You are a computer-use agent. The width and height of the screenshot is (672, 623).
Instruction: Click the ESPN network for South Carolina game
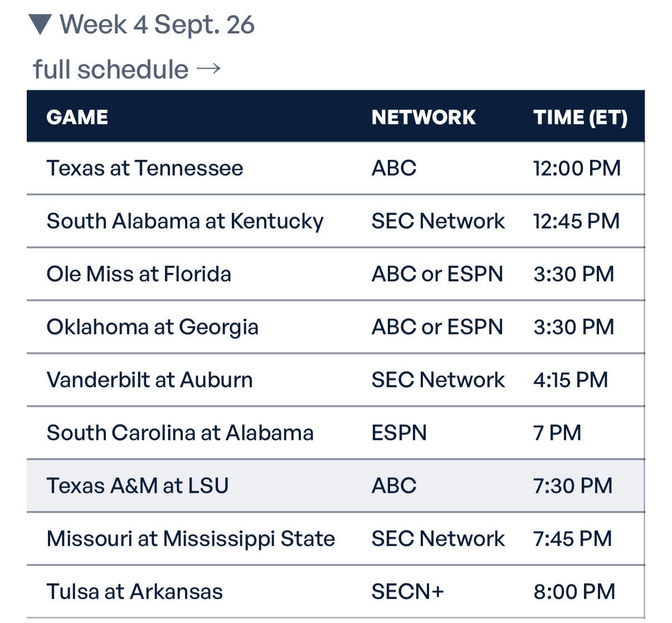399,433
